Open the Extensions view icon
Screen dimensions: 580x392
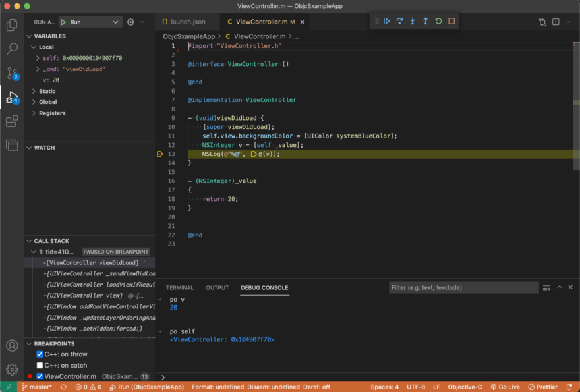13,121
